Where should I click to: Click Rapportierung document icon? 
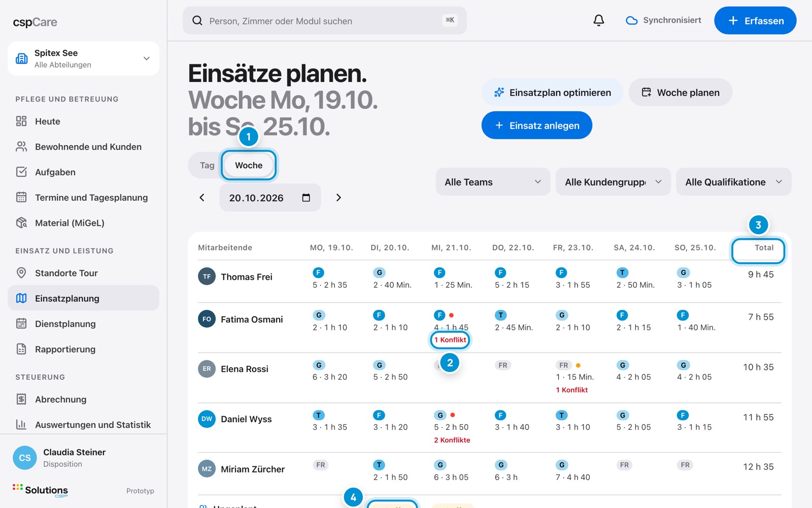[x=21, y=349]
